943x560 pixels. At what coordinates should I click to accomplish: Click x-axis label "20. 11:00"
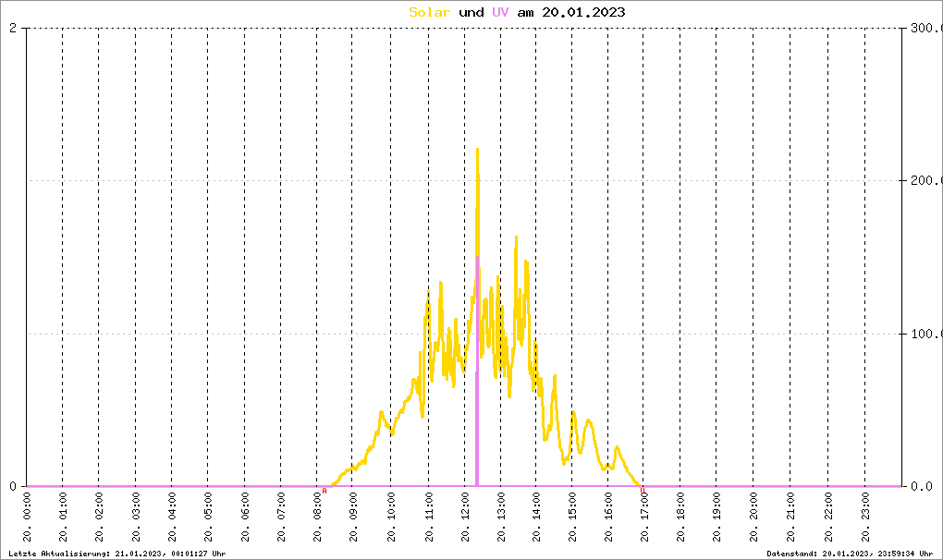(429, 517)
